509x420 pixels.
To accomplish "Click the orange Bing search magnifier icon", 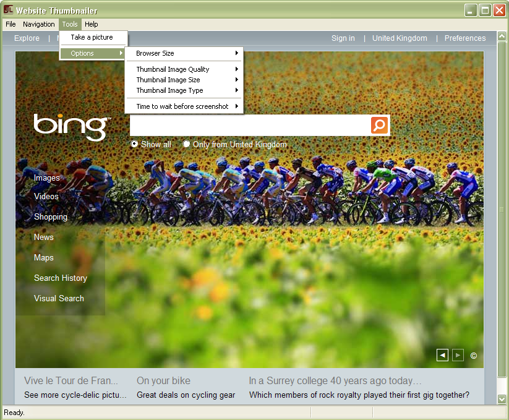I will point(379,125).
